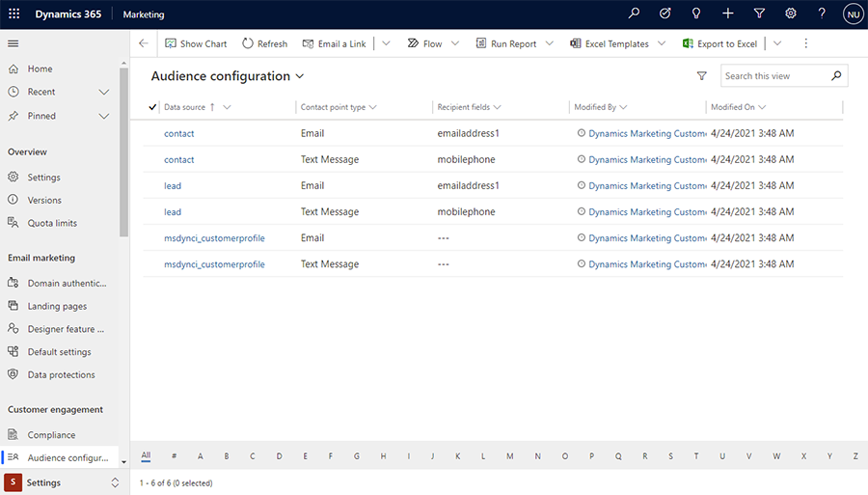Click the search magnifier in top bar
This screenshot has width=868, height=495.
pos(634,14)
